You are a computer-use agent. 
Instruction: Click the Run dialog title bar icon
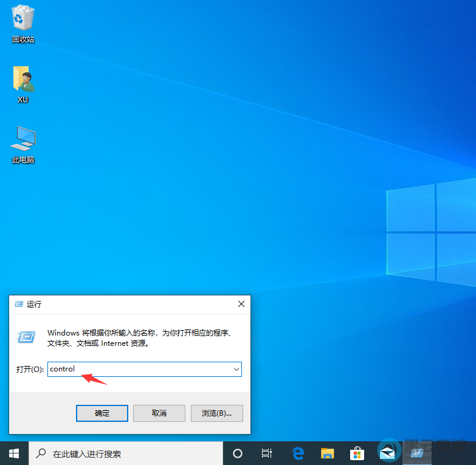pos(19,304)
